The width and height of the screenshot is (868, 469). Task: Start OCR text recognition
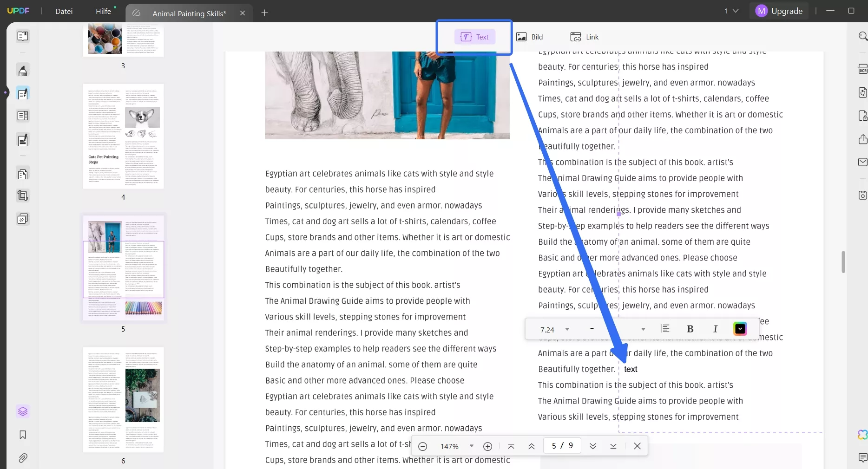click(x=863, y=69)
